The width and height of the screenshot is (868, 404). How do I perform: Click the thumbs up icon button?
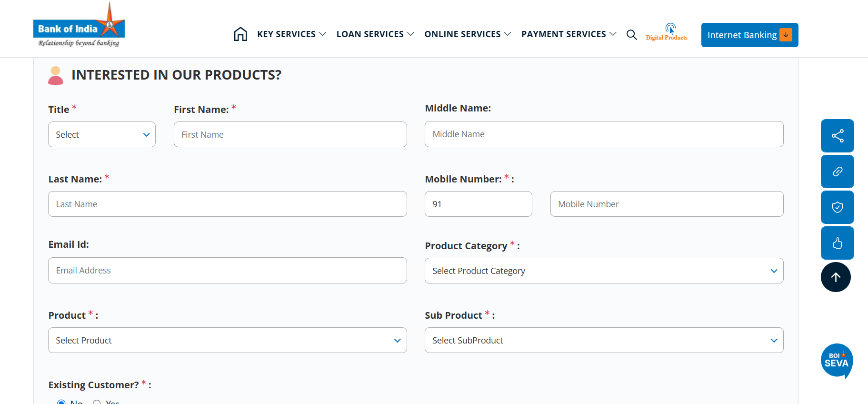[837, 243]
